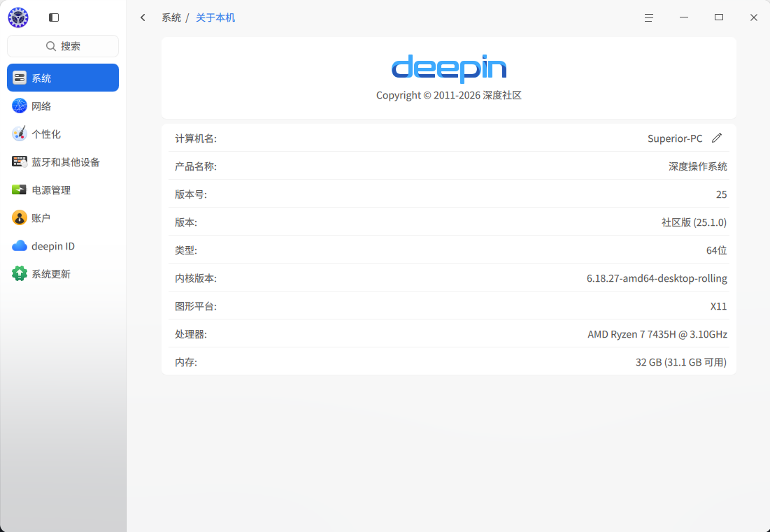Open the 账户 section label

[x=41, y=218]
